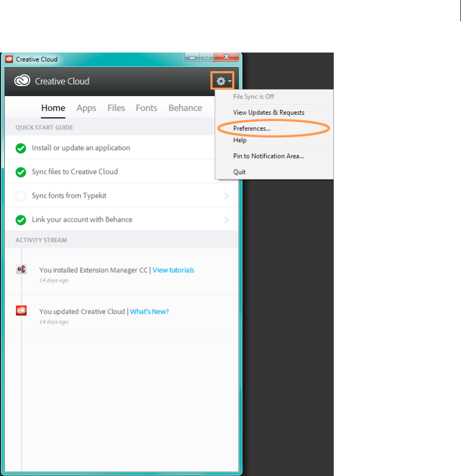
Task: Switch to the Home tab
Action: pos(53,108)
